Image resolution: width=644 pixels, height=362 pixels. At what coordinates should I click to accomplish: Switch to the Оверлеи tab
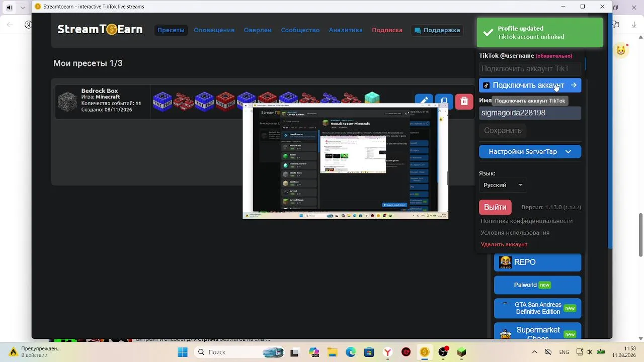[x=258, y=30]
